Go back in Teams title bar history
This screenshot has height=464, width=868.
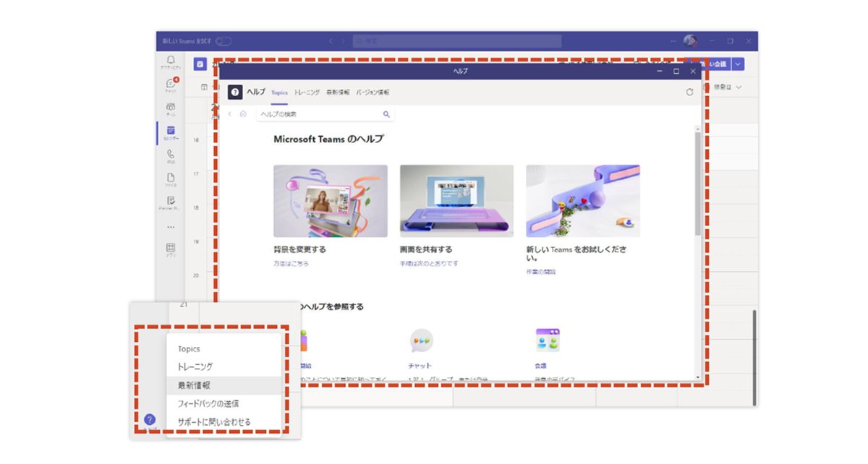tap(332, 41)
